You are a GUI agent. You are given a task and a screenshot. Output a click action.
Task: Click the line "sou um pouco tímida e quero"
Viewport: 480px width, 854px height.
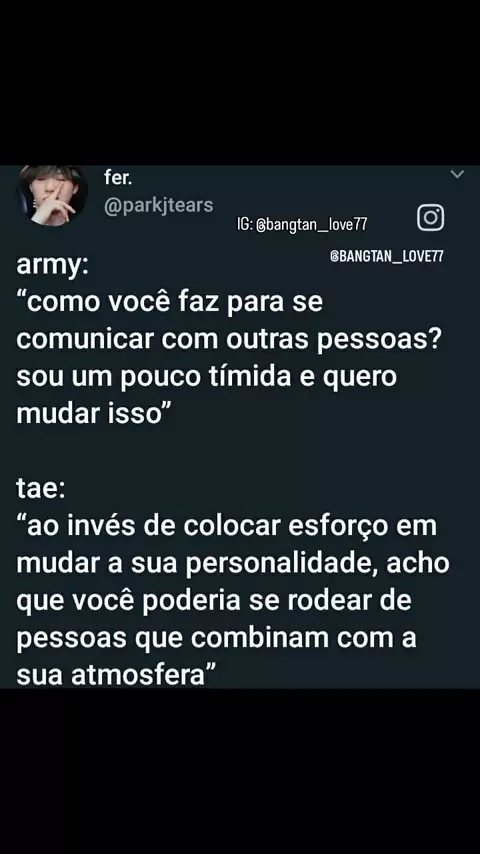[x=206, y=376]
